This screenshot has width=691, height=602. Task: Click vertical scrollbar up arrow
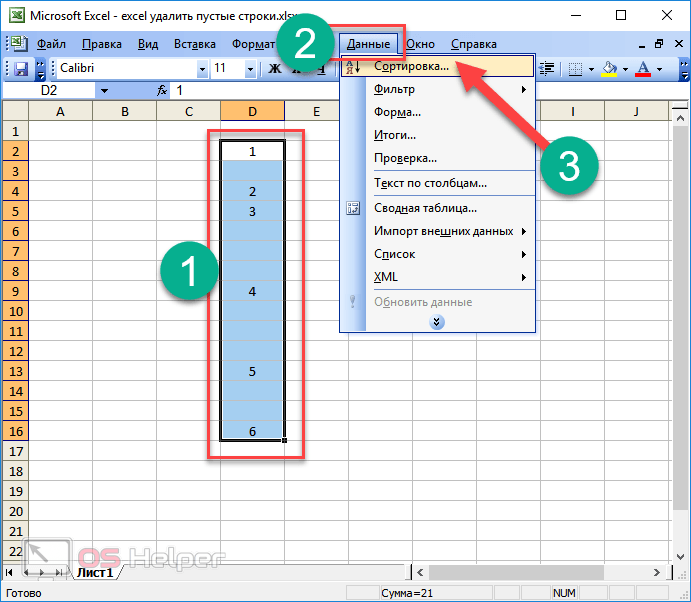click(680, 118)
